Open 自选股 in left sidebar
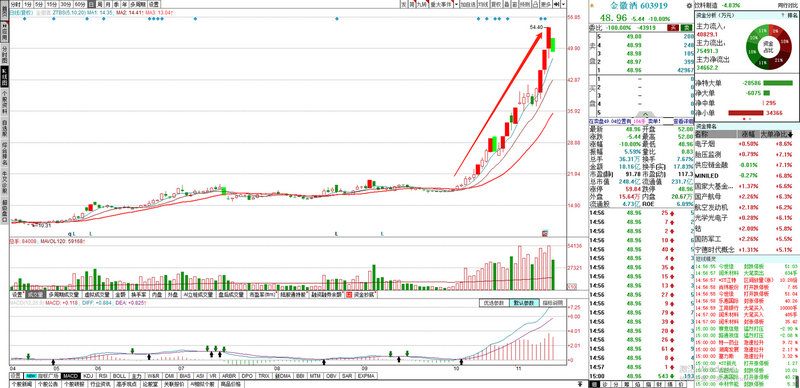 coord(5,128)
